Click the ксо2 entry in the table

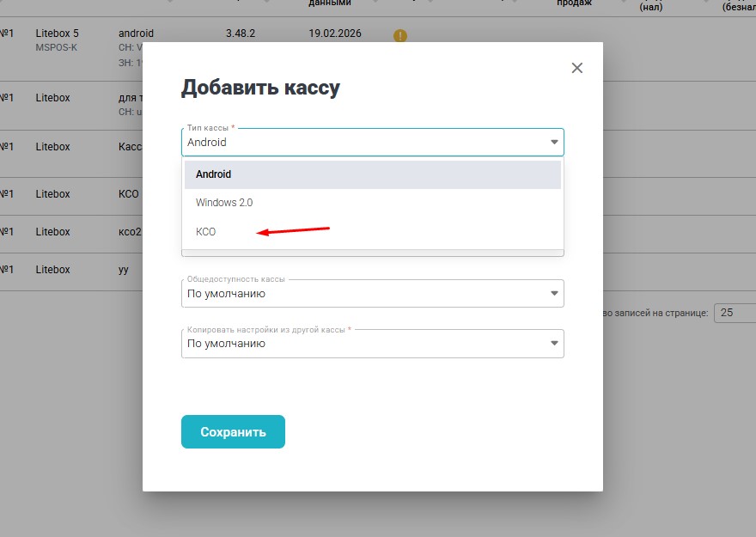[x=130, y=232]
